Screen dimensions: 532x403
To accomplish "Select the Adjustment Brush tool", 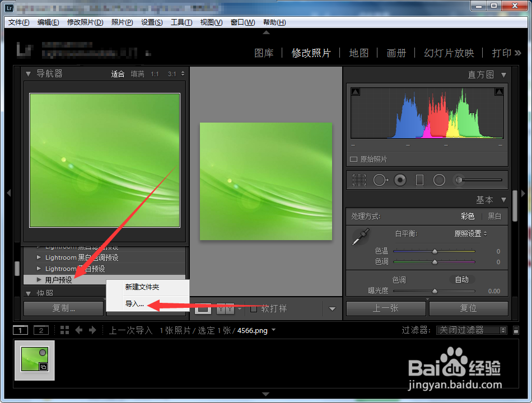I will [459, 180].
